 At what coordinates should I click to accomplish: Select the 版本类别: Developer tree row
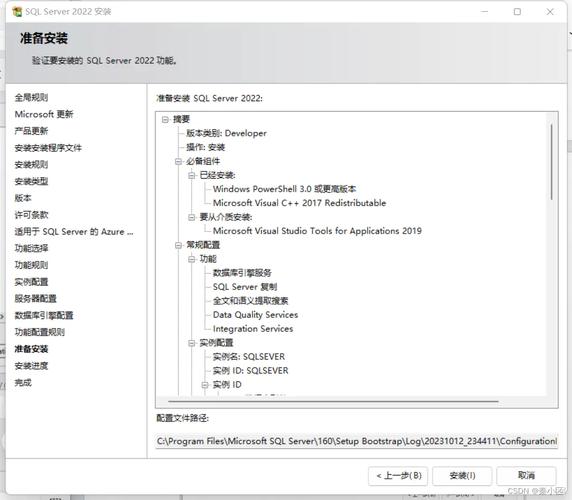tap(227, 133)
